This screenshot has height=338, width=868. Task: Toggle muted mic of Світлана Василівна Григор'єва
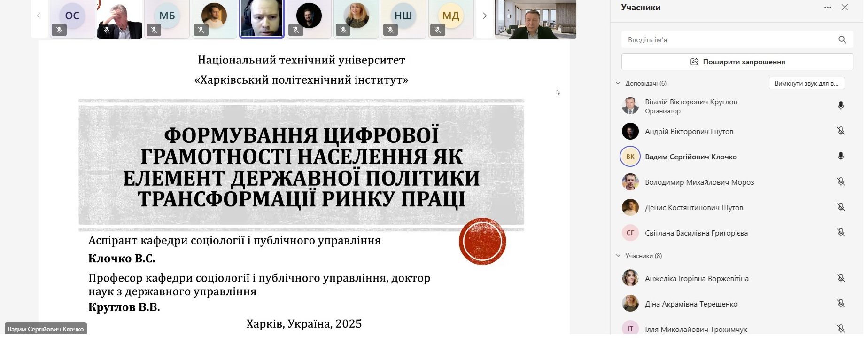coord(841,233)
